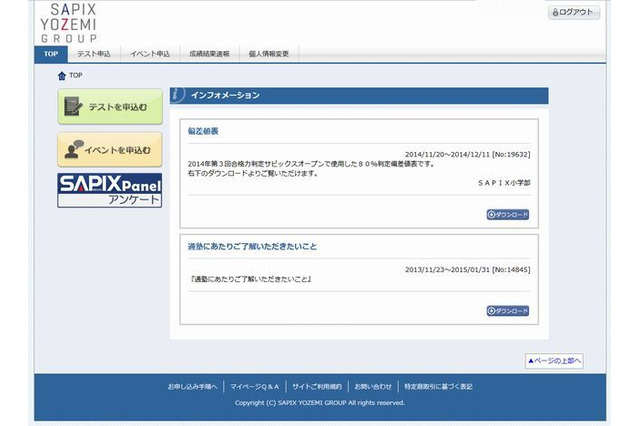Click the TOP breadcrumb link

pyautogui.click(x=76, y=75)
